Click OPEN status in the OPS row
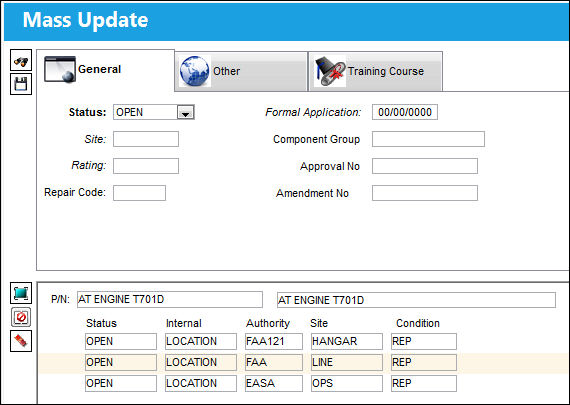The height and width of the screenshot is (405, 570). (x=121, y=383)
